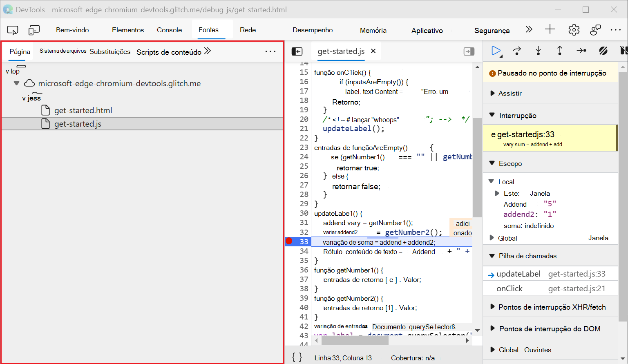This screenshot has width=628, height=364.
Task: Show more DevTools tabs chevron
Action: click(x=529, y=29)
